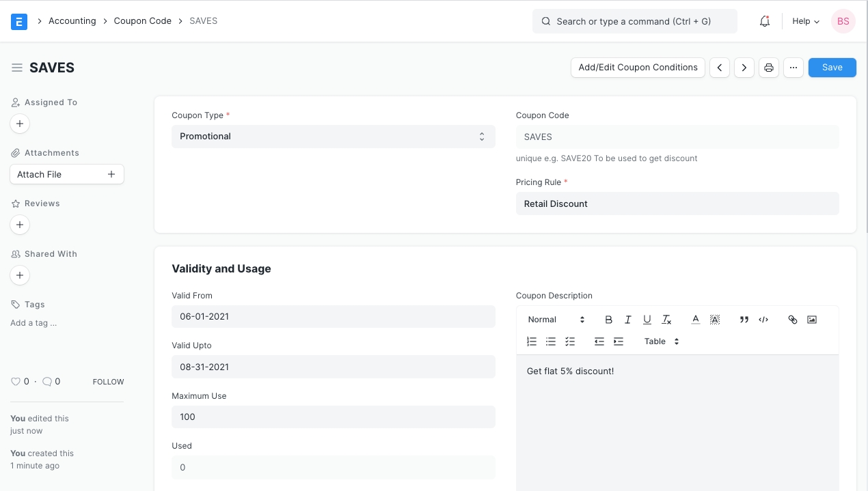Open the text color picker

point(695,320)
